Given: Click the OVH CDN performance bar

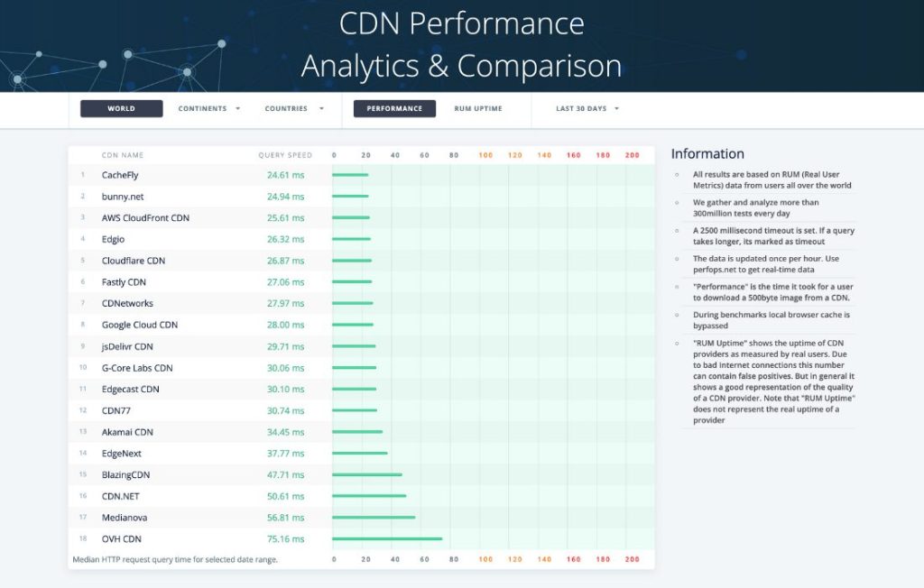Looking at the screenshot, I should click(x=387, y=538).
